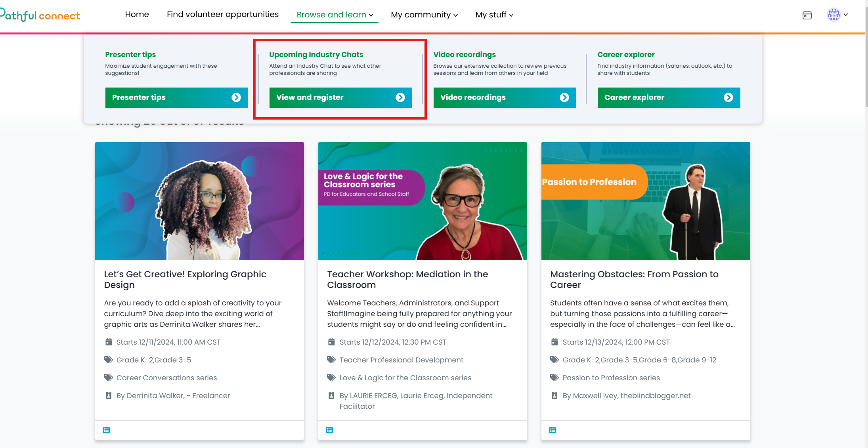Click 'Teacher Professional Development' tag text
The image size is (868, 448).
click(x=401, y=360)
